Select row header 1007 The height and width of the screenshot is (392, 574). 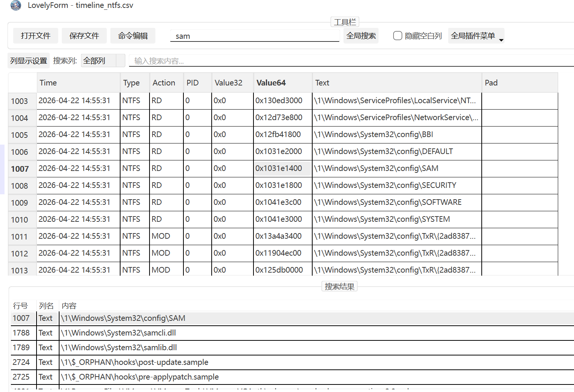click(x=22, y=169)
